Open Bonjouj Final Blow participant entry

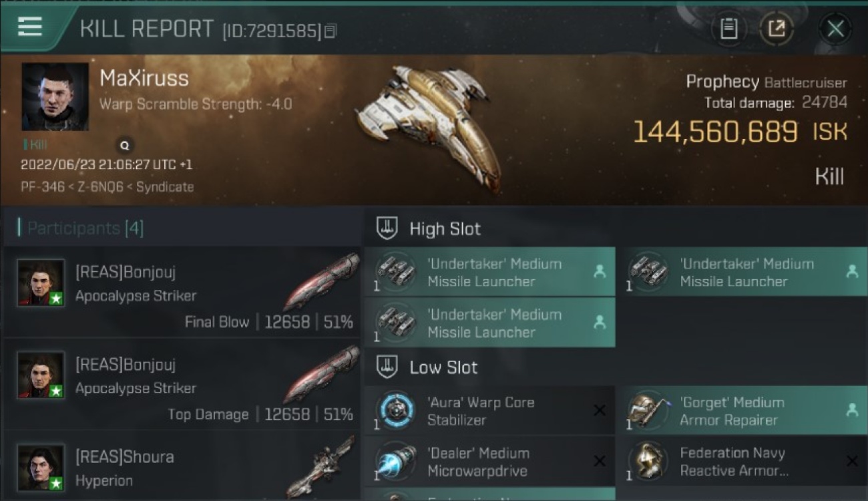pyautogui.click(x=182, y=292)
